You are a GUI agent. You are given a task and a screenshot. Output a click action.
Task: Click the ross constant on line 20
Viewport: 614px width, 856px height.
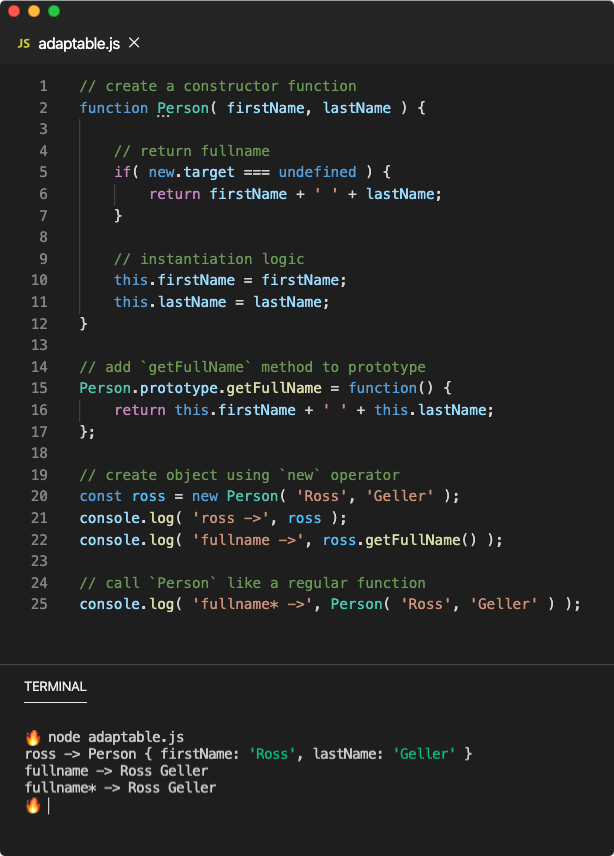pos(149,496)
